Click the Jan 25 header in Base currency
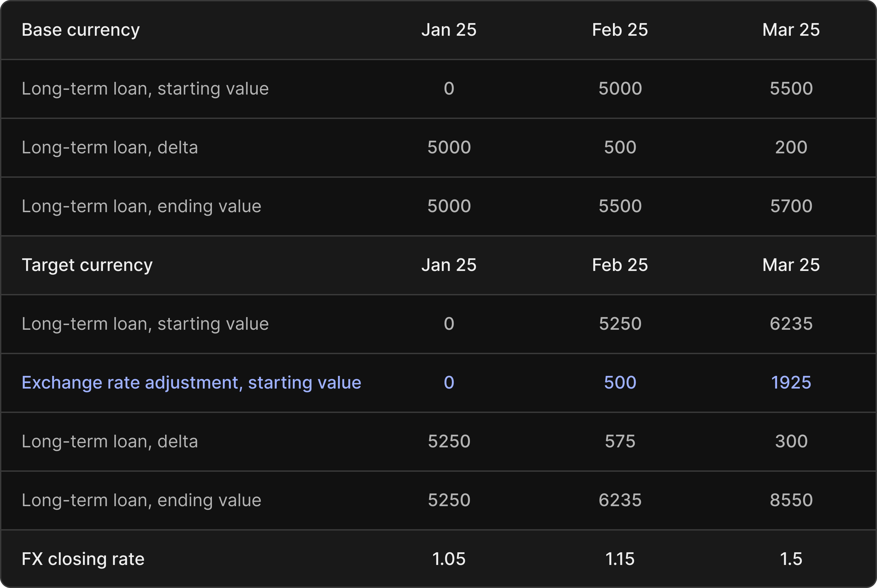 tap(449, 30)
